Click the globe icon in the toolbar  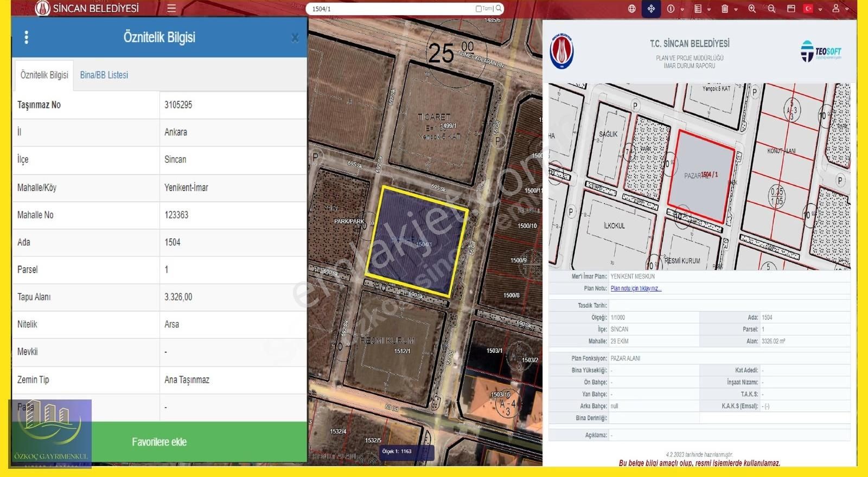point(632,9)
